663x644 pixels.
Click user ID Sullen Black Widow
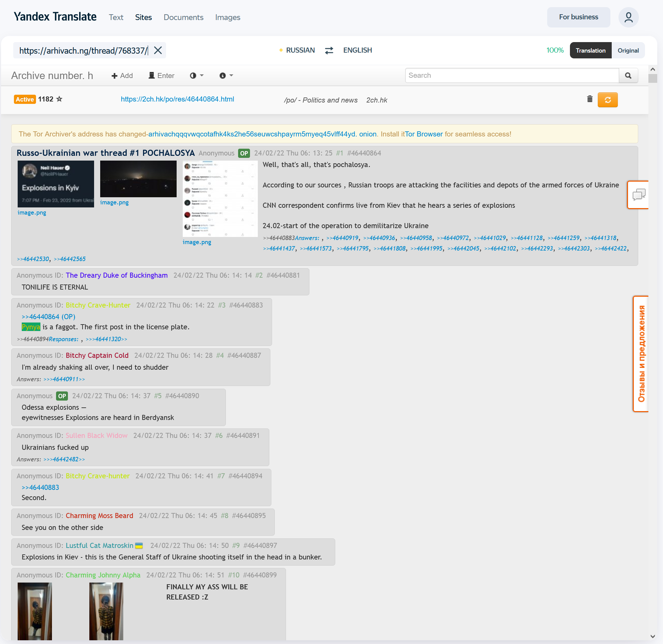(x=96, y=436)
